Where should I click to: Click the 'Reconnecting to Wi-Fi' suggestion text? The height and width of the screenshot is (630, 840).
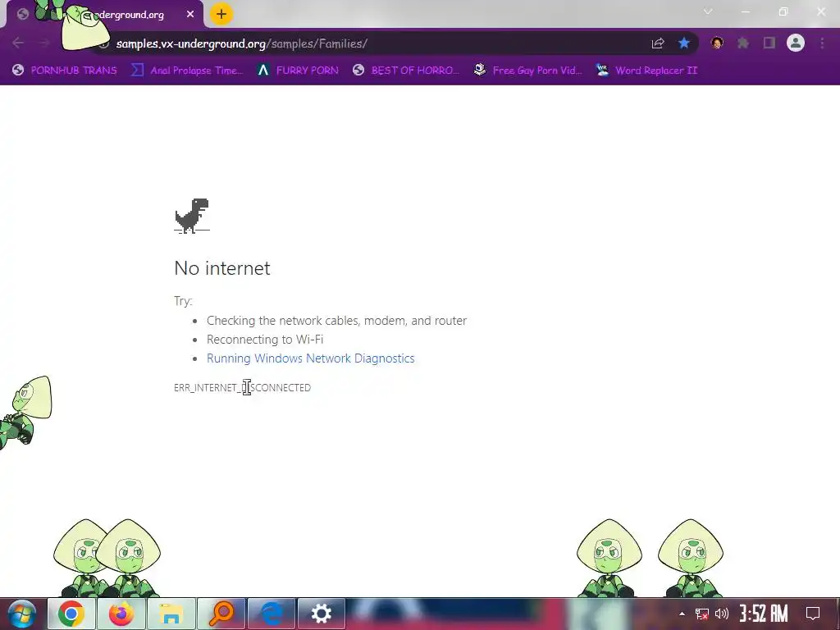265,340
